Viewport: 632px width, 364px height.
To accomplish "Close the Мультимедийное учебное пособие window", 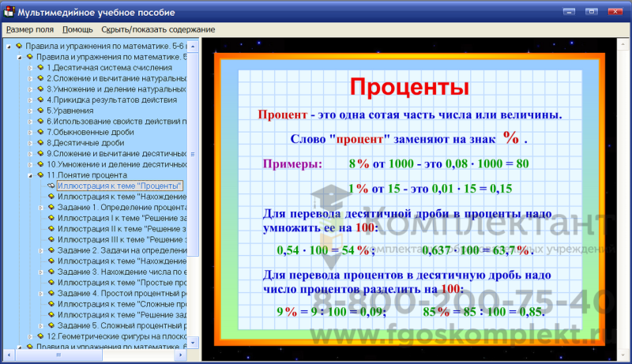I will pos(615,11).
